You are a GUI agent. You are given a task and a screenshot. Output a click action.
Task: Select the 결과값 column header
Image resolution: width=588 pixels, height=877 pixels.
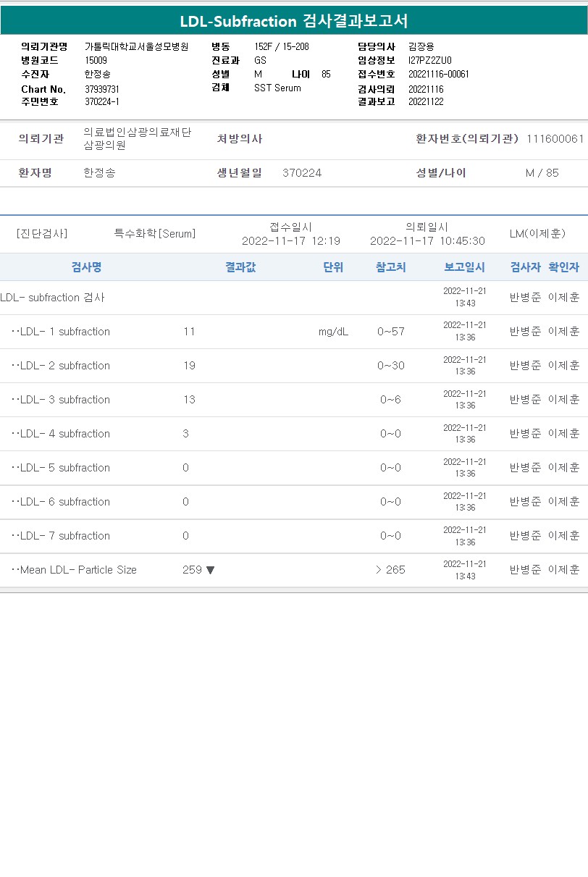[x=240, y=267]
